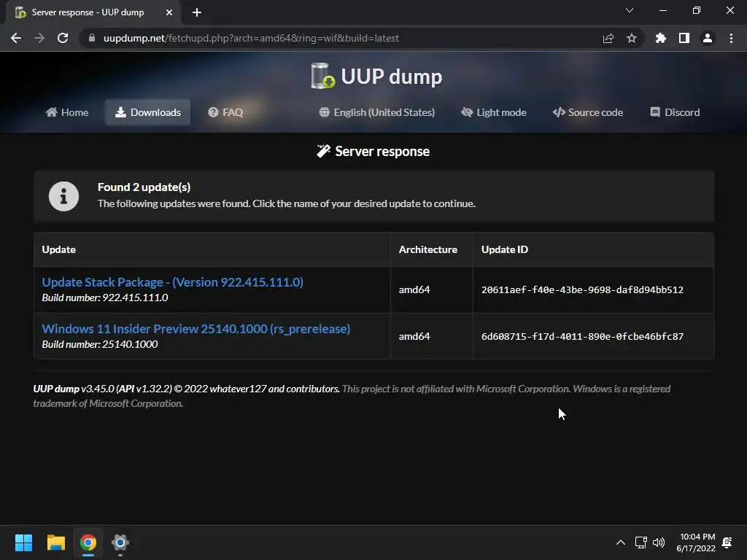
Task: Go back with the browser back arrow
Action: click(16, 38)
